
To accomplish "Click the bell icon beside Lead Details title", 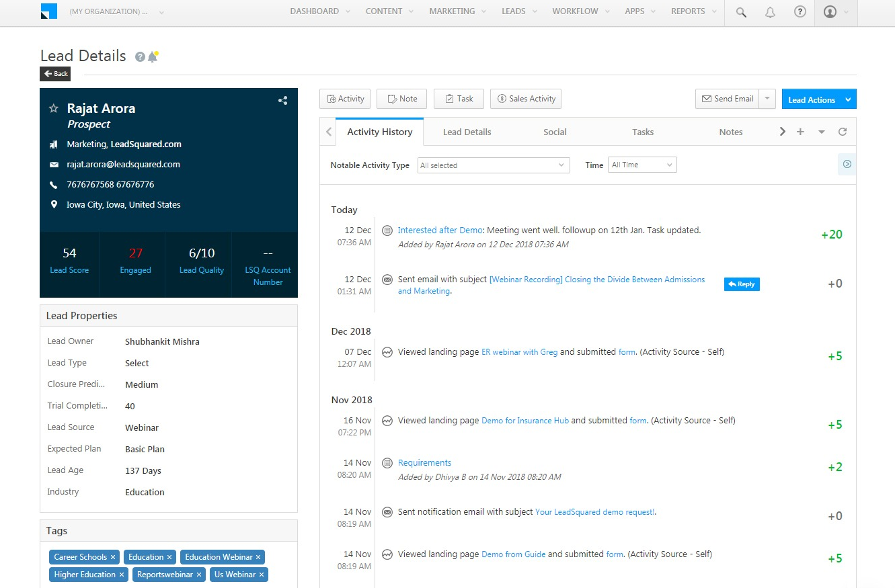I will coord(153,56).
